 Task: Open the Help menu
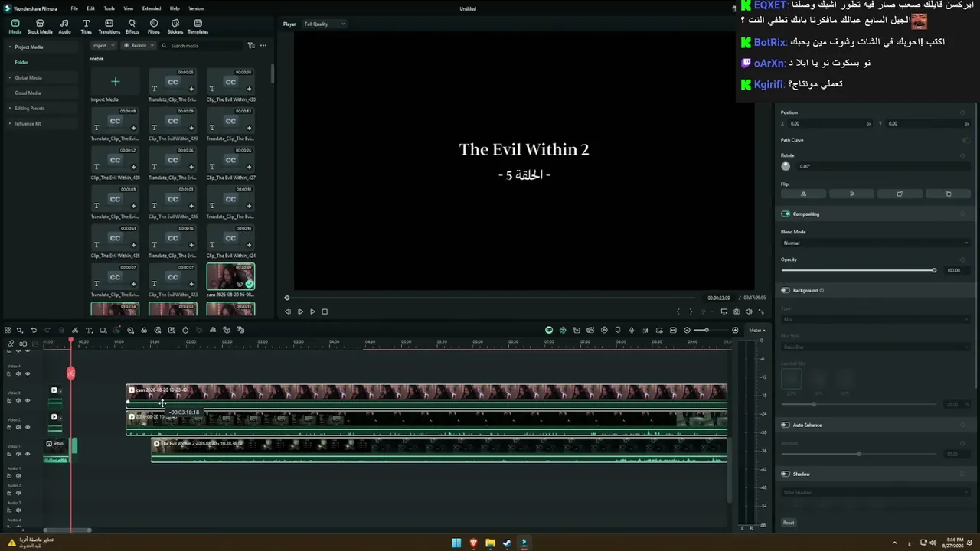pos(175,8)
